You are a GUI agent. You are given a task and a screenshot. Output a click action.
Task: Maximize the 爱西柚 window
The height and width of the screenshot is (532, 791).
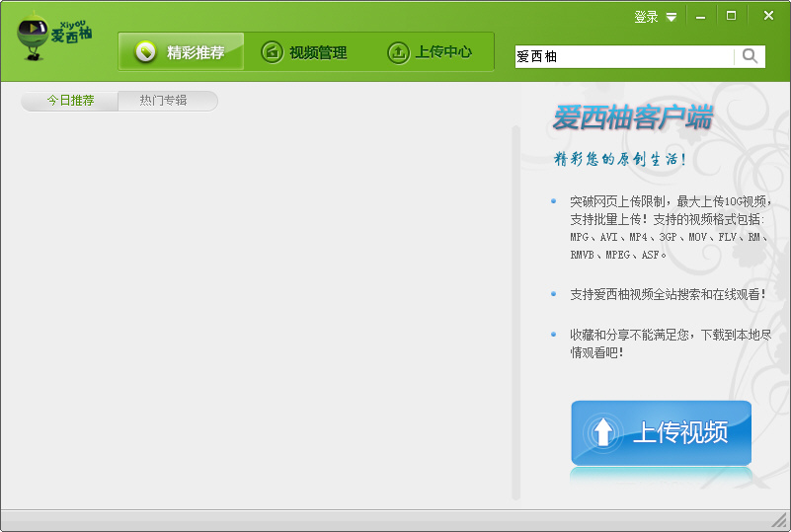point(731,16)
